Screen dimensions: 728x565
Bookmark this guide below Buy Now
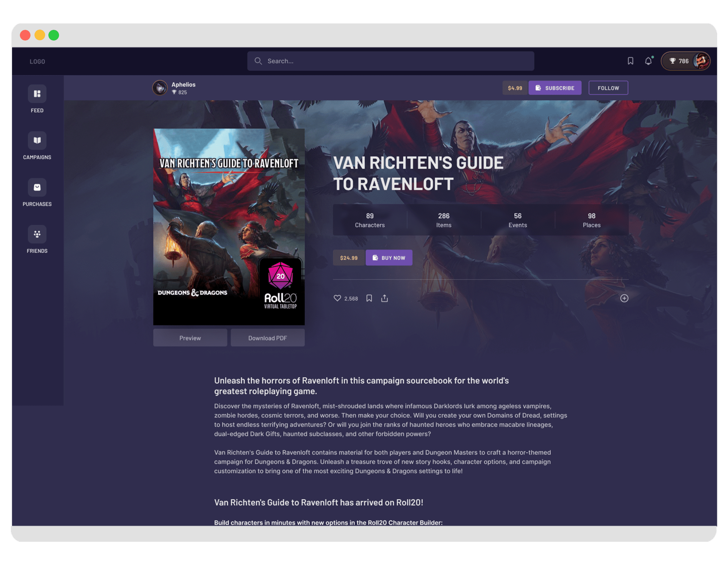369,298
